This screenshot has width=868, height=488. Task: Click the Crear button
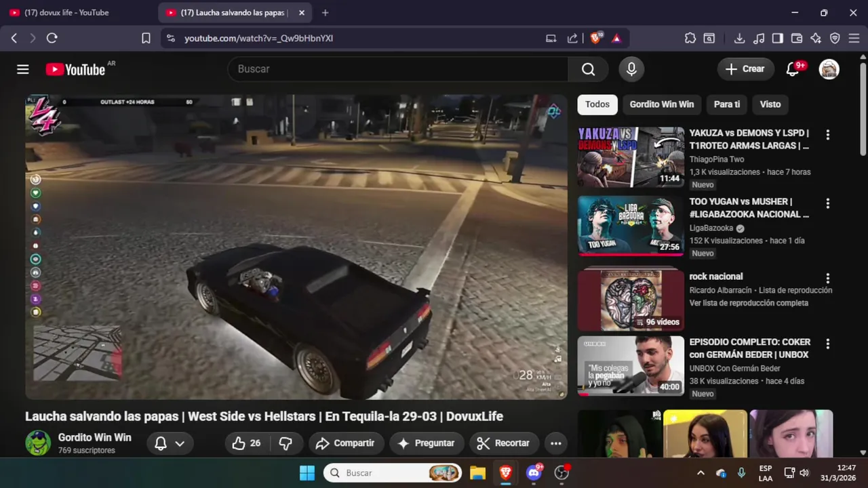tap(745, 69)
